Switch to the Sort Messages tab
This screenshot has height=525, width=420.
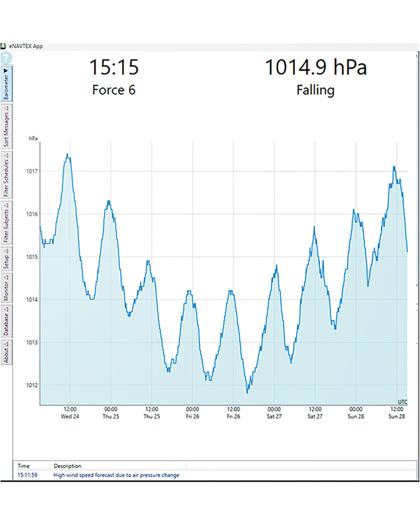[x=6, y=126]
